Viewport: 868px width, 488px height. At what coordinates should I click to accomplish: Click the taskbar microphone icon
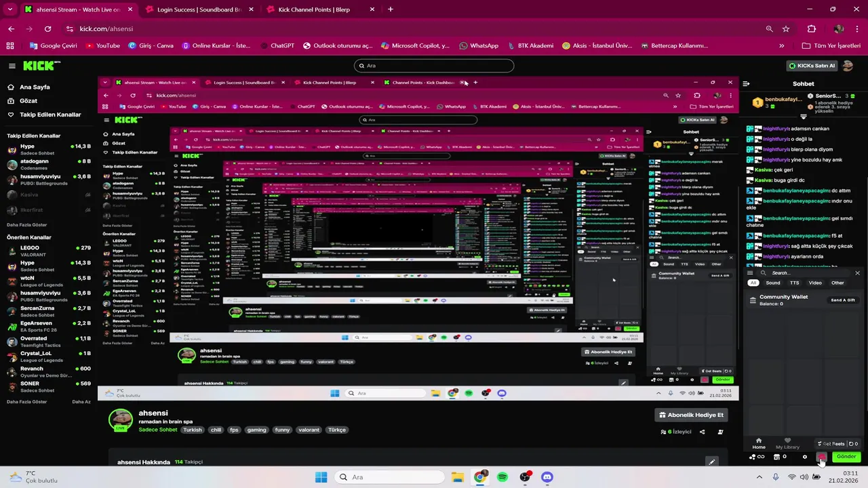pos(776,477)
